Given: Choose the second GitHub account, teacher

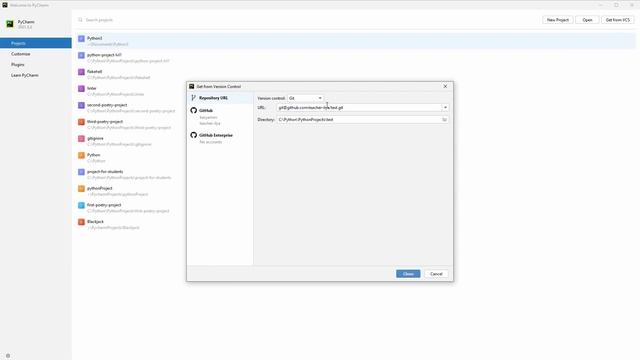Looking at the screenshot, I should tap(210, 123).
